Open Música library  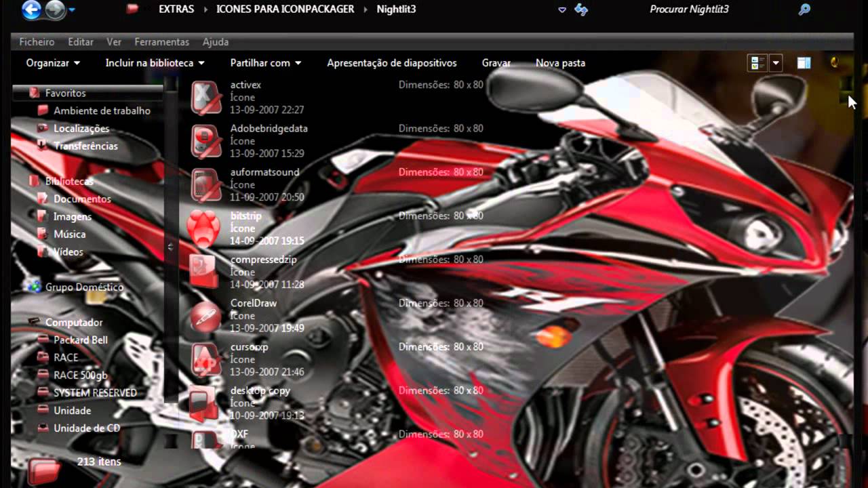click(x=70, y=234)
